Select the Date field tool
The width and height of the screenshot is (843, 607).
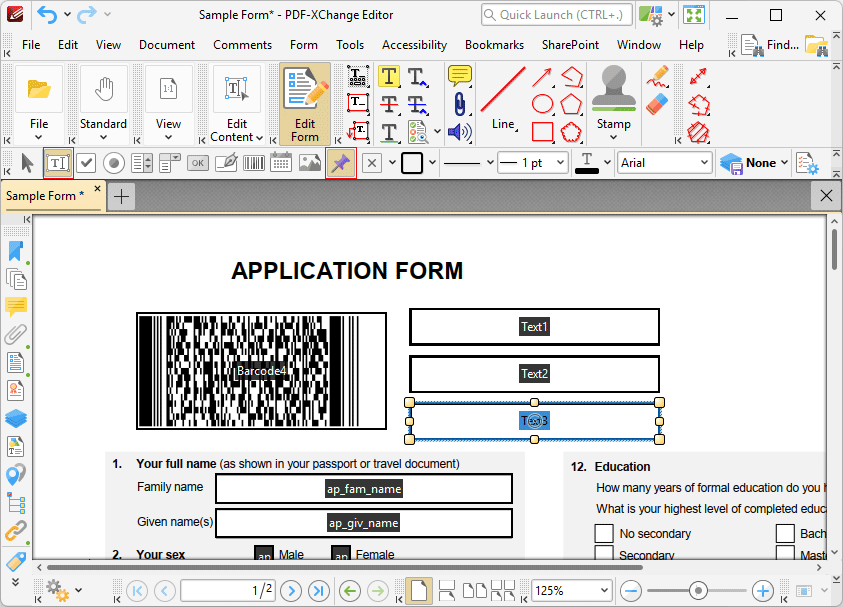(281, 163)
